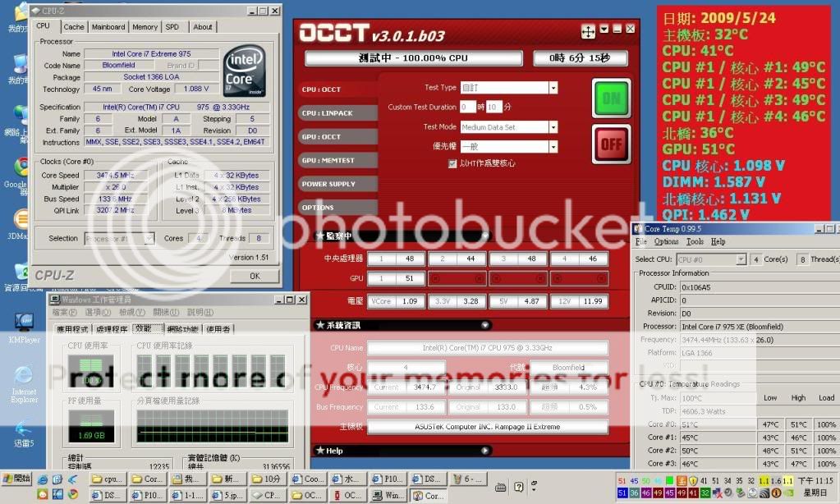Screen dimensions: 840x504
Task: Select the CPU : LINPACK test in OCCT
Action: pos(338,113)
